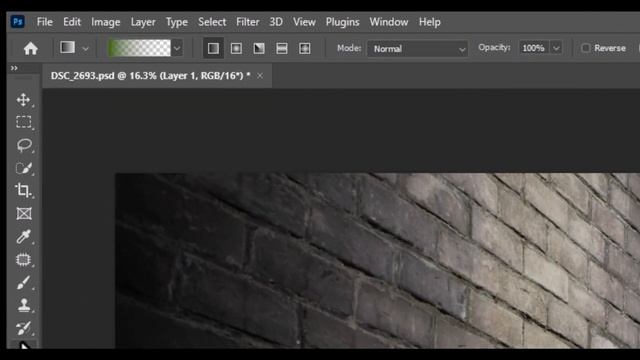The image size is (640, 360).
Task: Select the Quick Selection brush tool
Action: tap(24, 168)
